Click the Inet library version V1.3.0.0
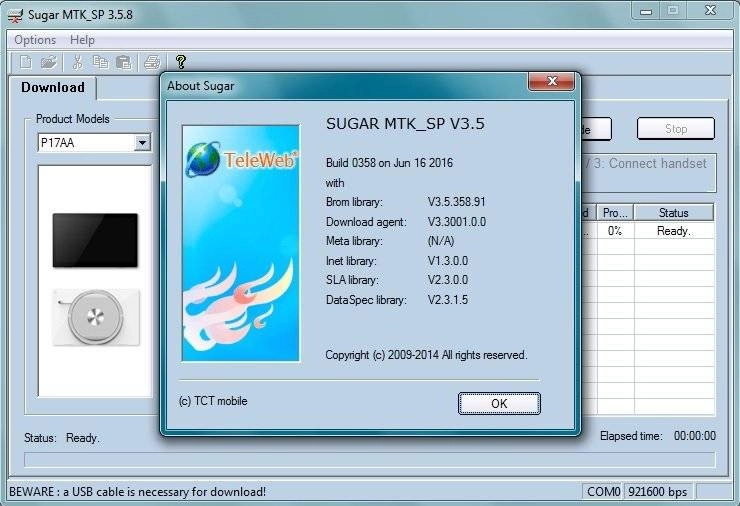The image size is (740, 506). point(448,261)
